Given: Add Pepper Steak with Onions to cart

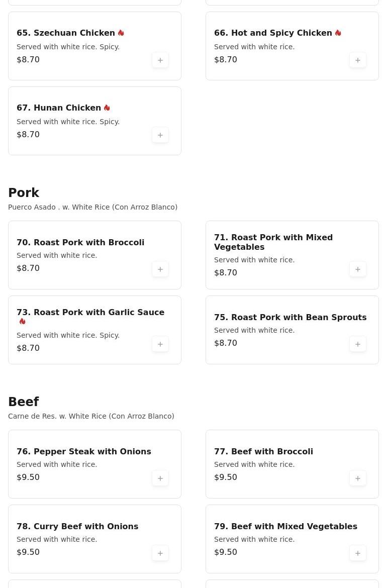Looking at the screenshot, I should click(160, 478).
